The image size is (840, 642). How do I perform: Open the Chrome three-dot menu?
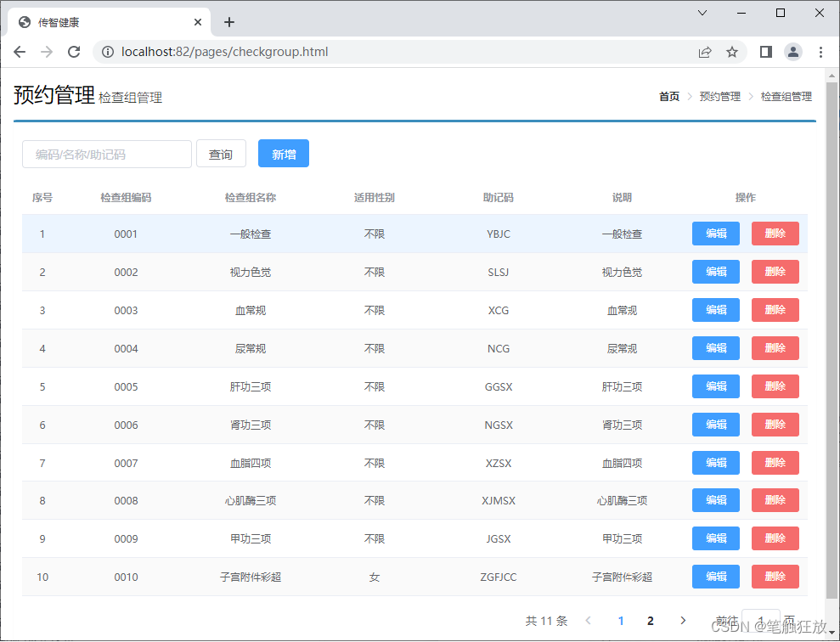pos(820,51)
